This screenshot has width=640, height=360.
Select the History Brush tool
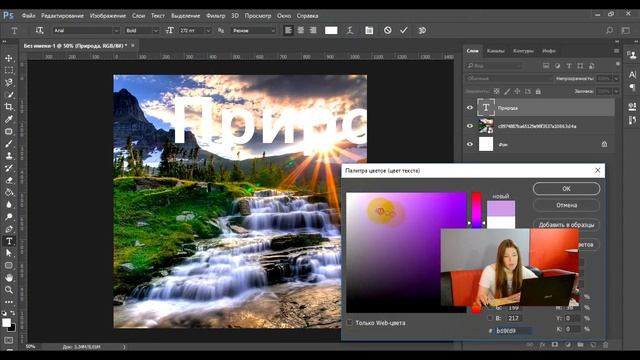[9, 168]
